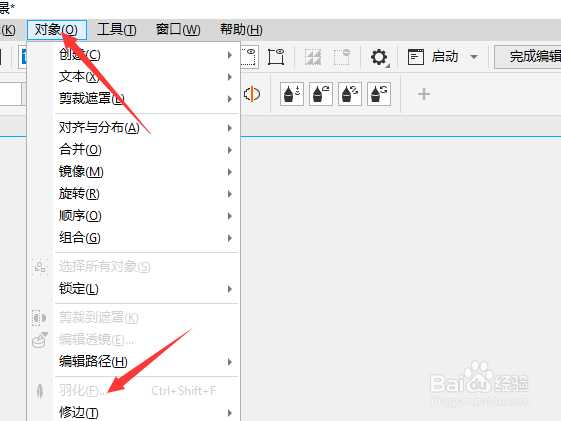561x421 pixels.
Task: Expand arrow next to 锁定(L)
Action: click(x=230, y=289)
